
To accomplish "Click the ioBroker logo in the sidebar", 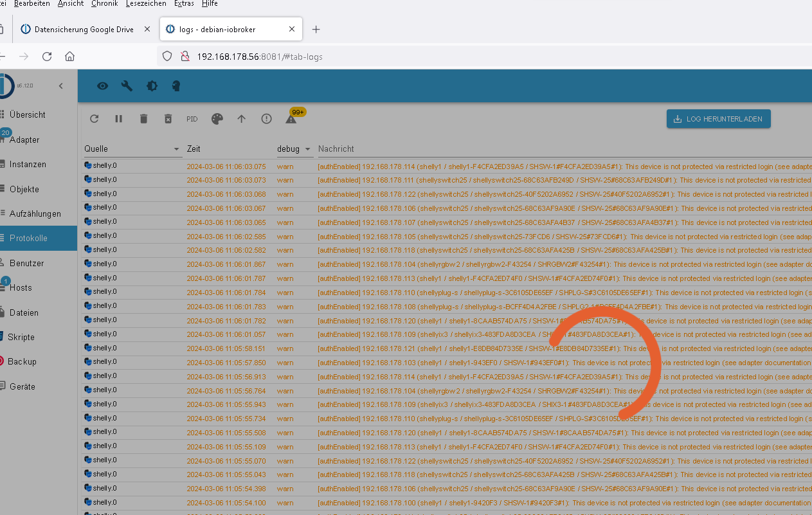I will pyautogui.click(x=5, y=86).
